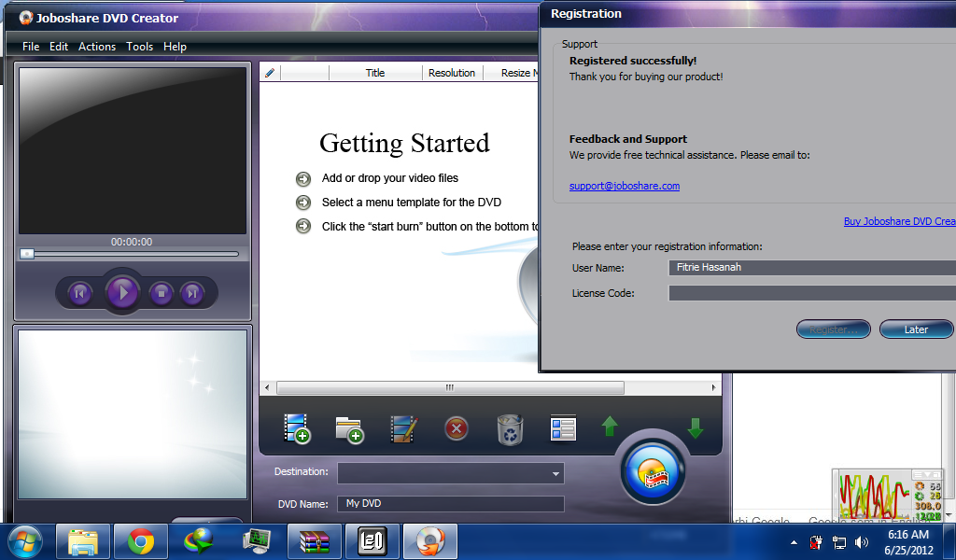Stop the preview playback
956x560 pixels.
(161, 294)
